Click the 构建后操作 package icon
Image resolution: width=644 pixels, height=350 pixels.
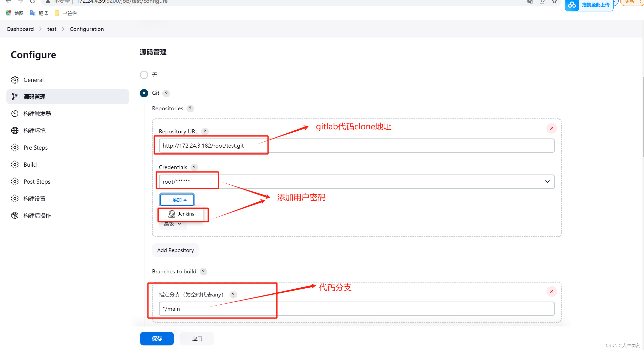click(15, 215)
